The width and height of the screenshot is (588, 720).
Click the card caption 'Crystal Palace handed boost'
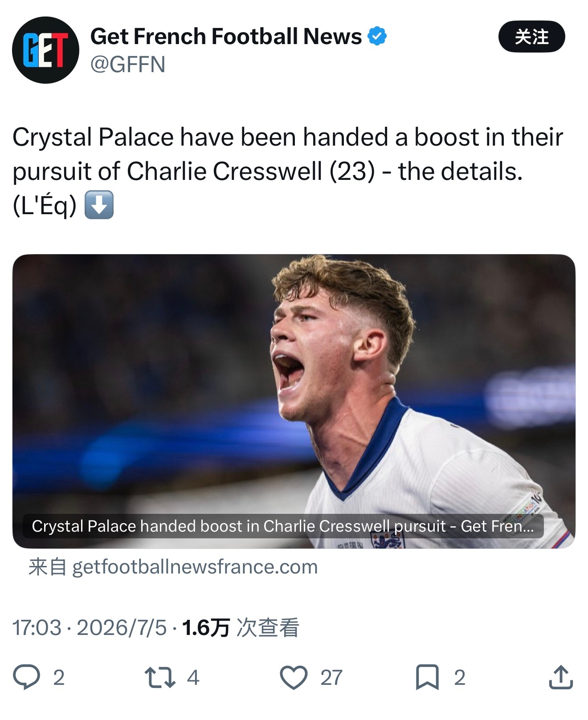pyautogui.click(x=283, y=526)
